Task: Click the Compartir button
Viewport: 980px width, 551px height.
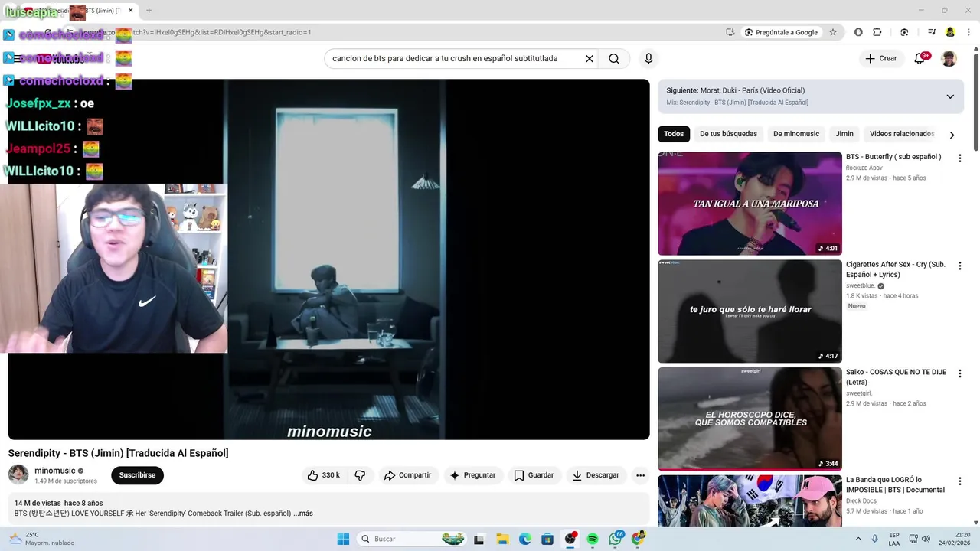Action: pos(407,475)
